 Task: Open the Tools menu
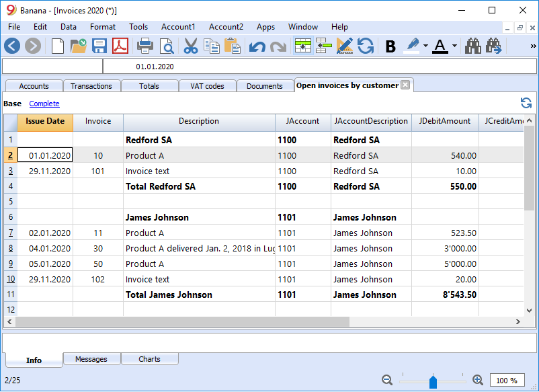point(138,27)
